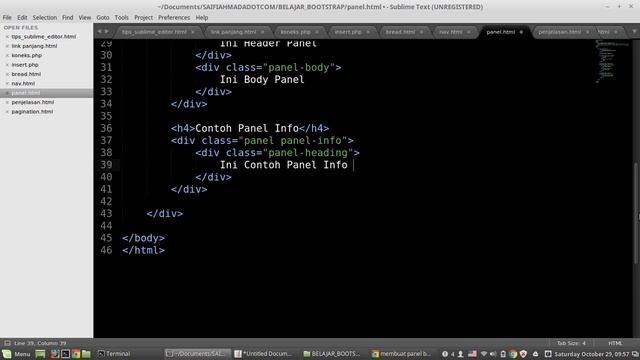This screenshot has width=640, height=360.
Task: Open koneks.php in the sidebar
Action: point(27,56)
